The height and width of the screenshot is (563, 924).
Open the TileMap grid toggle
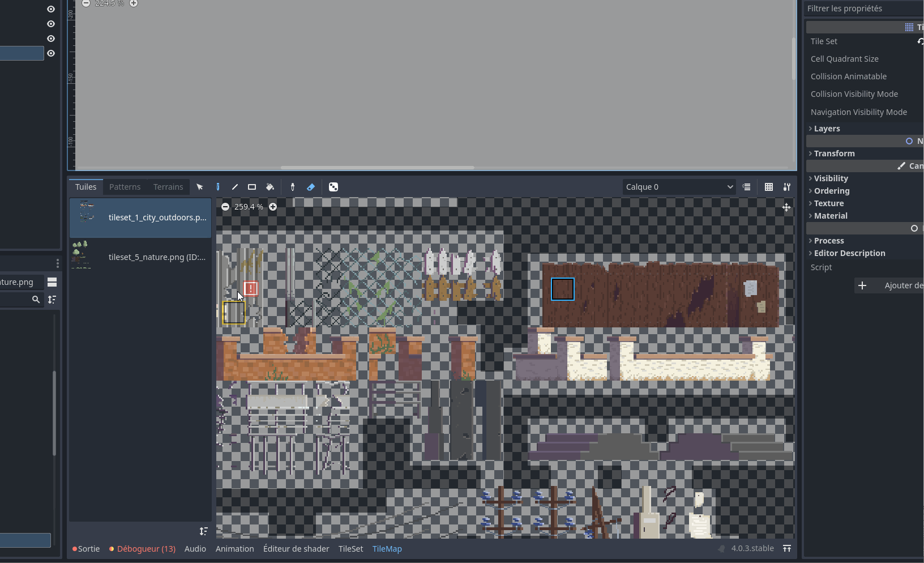[x=769, y=187]
